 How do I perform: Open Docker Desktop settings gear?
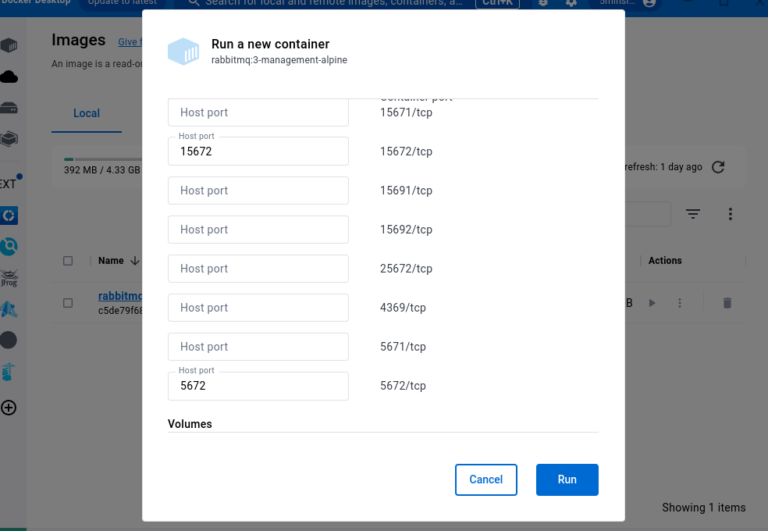click(571, 3)
